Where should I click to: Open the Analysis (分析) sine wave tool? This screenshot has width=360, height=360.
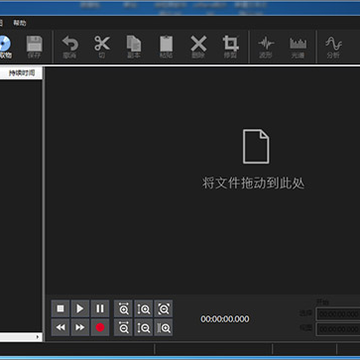point(333,43)
